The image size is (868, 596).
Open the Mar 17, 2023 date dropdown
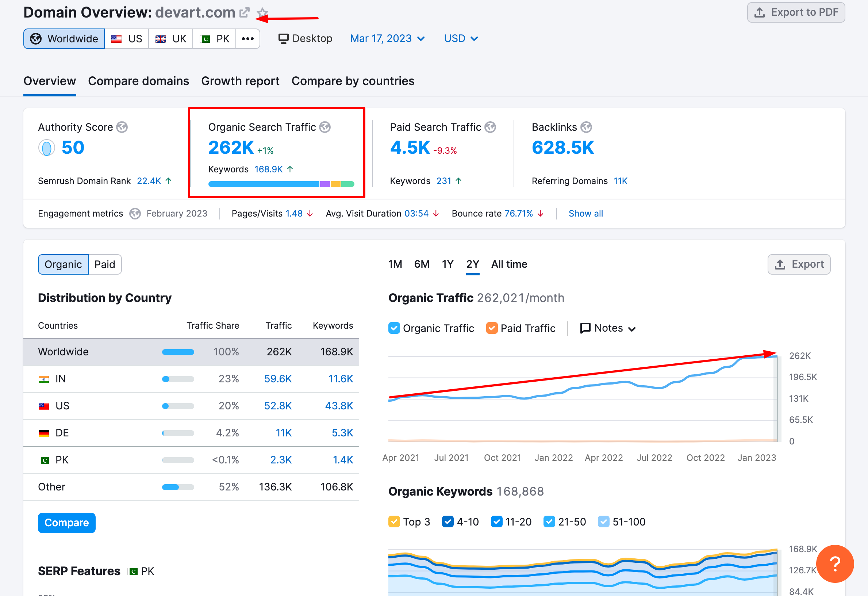[x=387, y=39]
